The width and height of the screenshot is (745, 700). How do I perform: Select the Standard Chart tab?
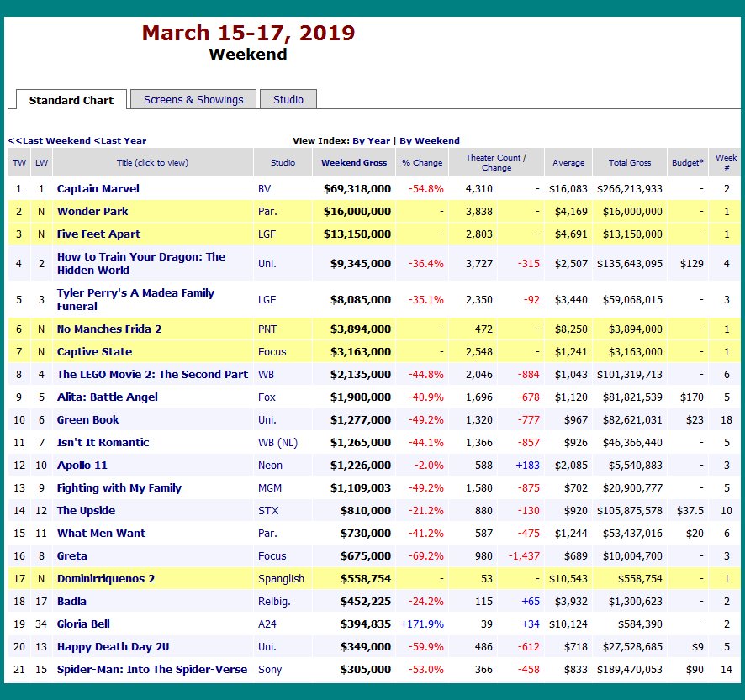tap(71, 100)
